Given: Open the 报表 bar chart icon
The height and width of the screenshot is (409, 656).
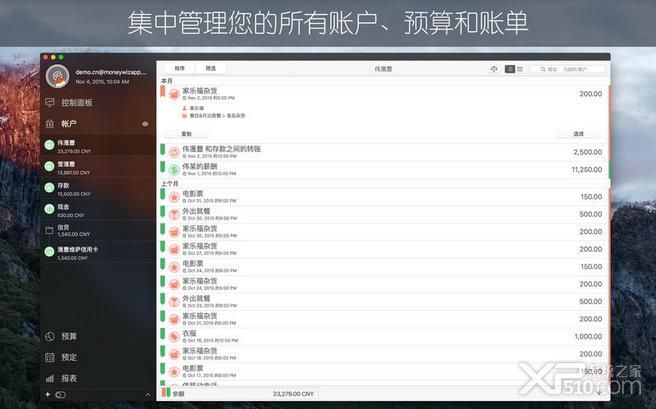Looking at the screenshot, I should [50, 378].
